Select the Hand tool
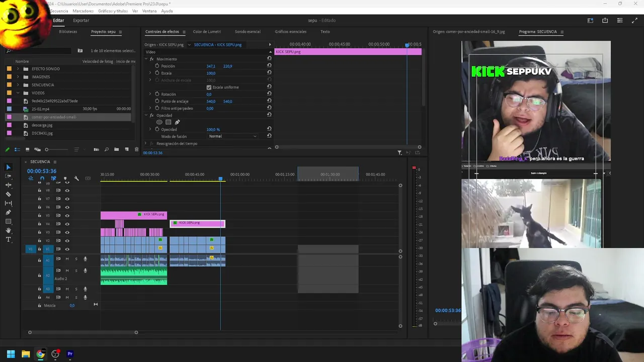This screenshot has width=644, height=362. [x=8, y=230]
